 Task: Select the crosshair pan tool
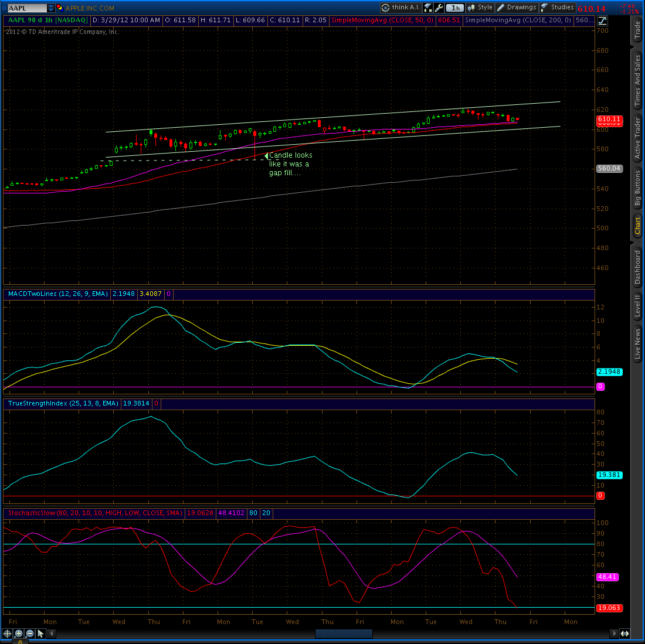coord(8,633)
